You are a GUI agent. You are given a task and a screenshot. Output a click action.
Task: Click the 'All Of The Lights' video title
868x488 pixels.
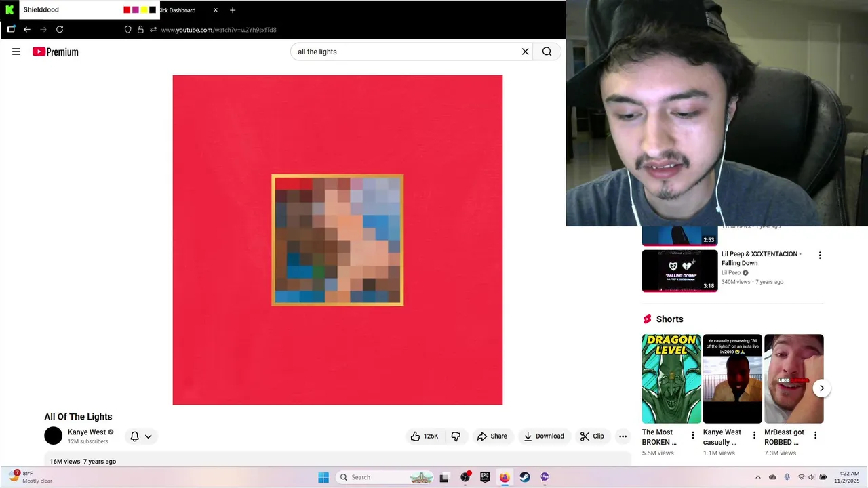(78, 417)
